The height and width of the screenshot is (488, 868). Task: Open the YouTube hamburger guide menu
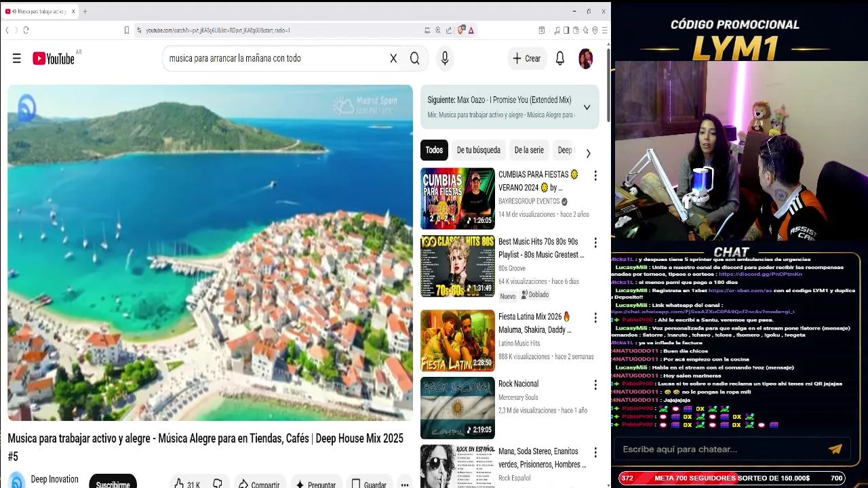tap(17, 58)
